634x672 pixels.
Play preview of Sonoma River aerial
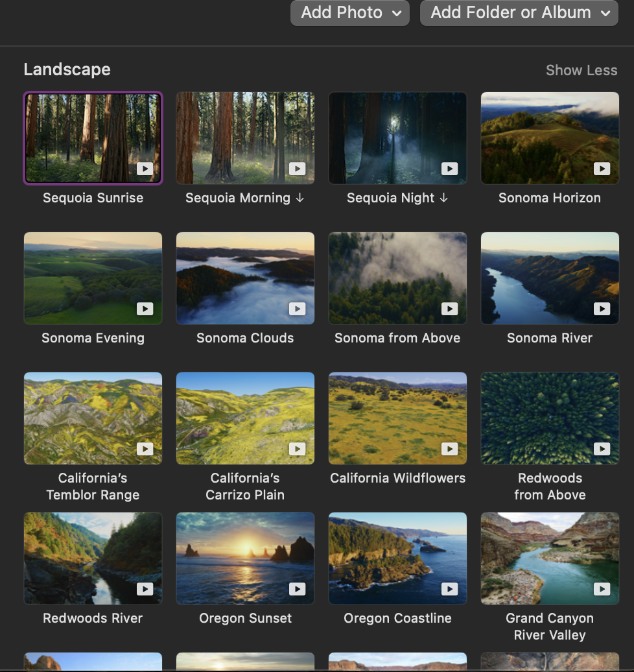click(x=602, y=309)
